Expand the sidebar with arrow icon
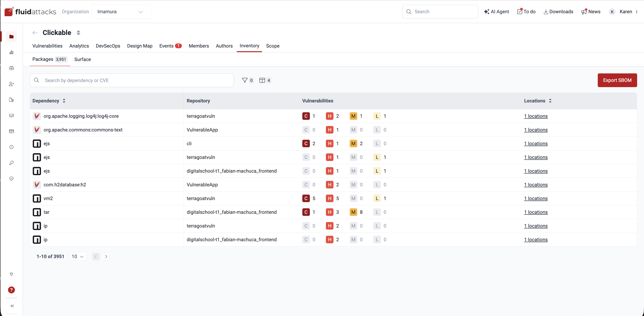Screen dimensions: 644x316 tap(11, 306)
